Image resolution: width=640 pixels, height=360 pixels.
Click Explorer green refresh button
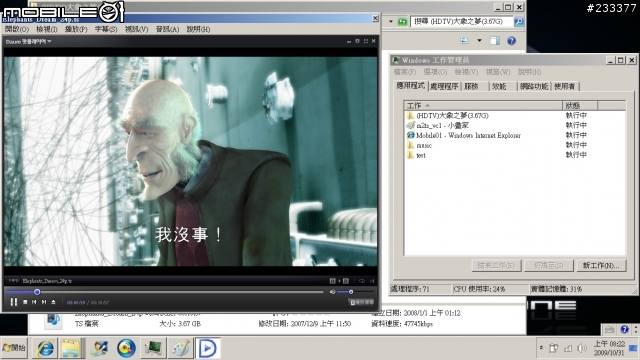[402, 22]
